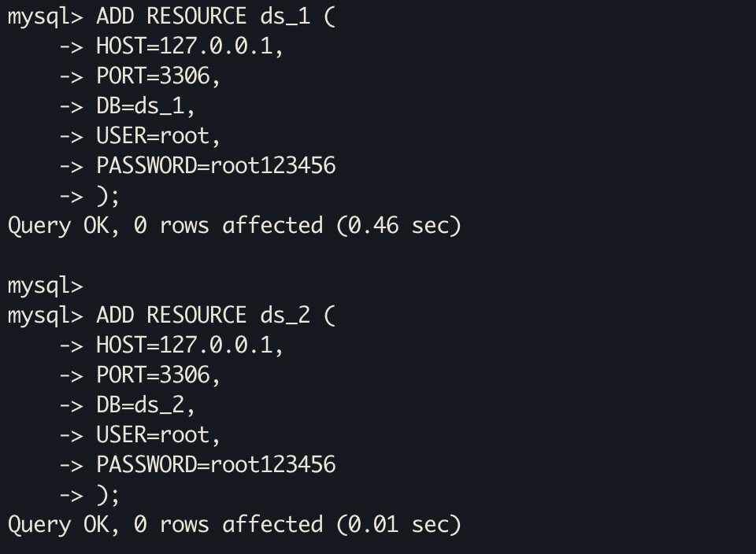This screenshot has height=554, width=756.
Task: Click the second HOST=127.0.0.1 line
Action: click(171, 345)
